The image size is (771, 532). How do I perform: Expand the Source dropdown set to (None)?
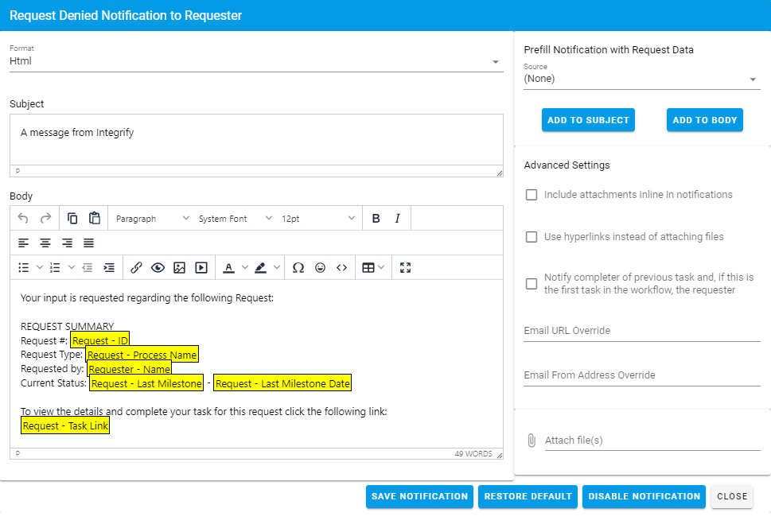(641, 79)
